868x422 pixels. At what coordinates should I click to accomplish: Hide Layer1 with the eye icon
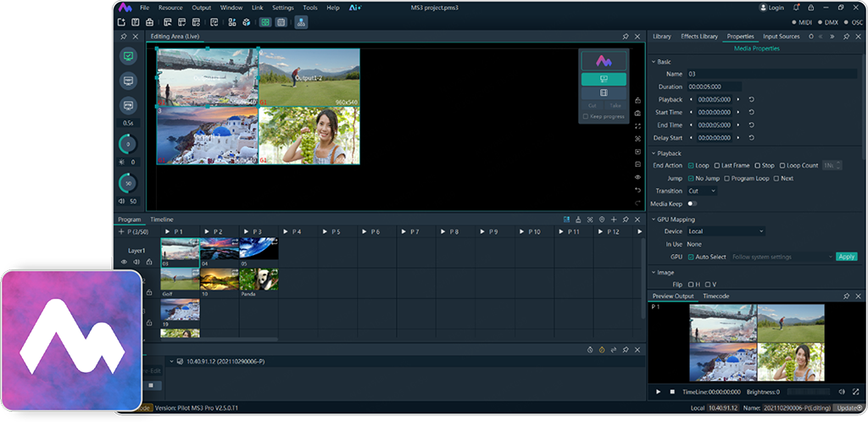click(124, 263)
